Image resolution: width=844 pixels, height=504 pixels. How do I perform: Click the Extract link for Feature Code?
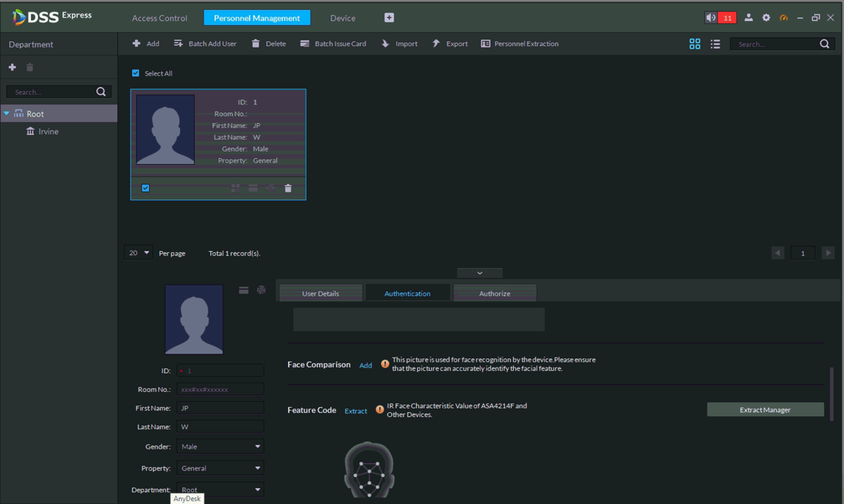coord(356,410)
